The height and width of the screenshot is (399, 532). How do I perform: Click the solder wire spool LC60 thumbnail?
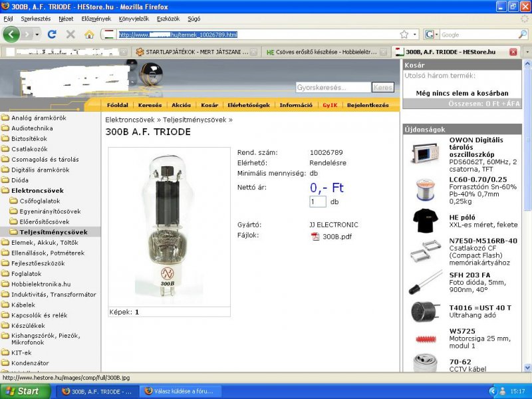coord(425,190)
